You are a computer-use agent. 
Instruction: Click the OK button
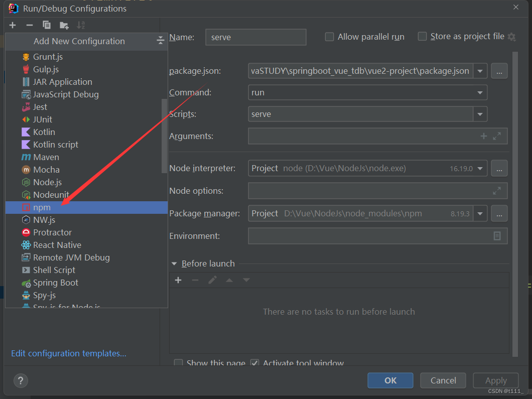tap(390, 380)
